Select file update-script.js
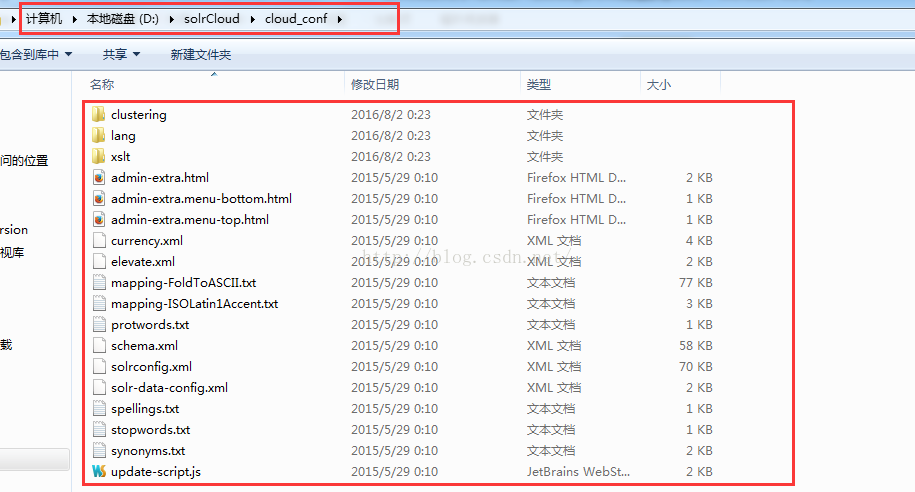This screenshot has width=915, height=492. pyautogui.click(x=156, y=472)
